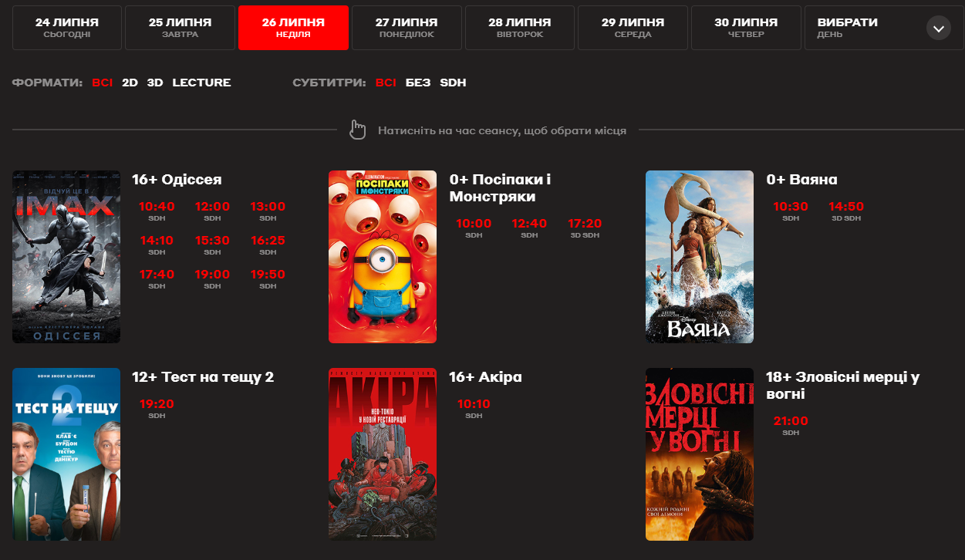This screenshot has width=965, height=560.
Task: Choose the 30 ЛИПНЯ Четвер date
Action: [746, 28]
